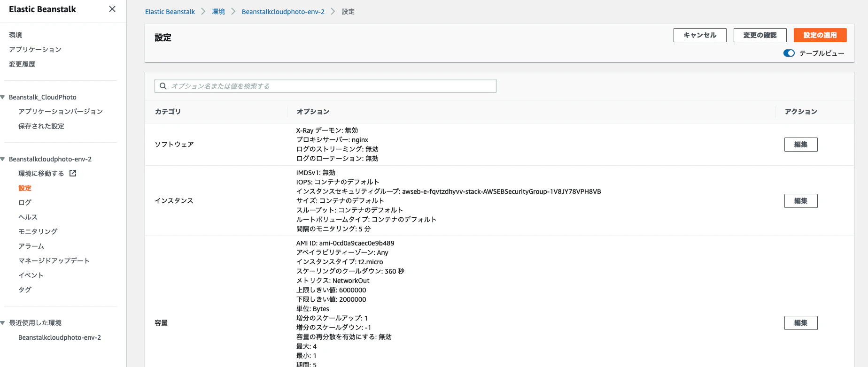The height and width of the screenshot is (367, 868).
Task: Click the オプション column header
Action: [313, 112]
